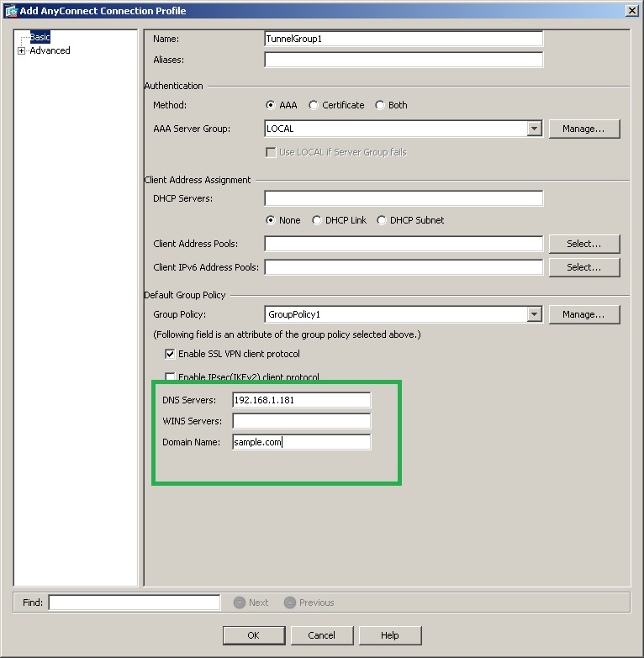Close the Add AnyConnect Connection Profile dialog
The image size is (644, 658).
(632, 11)
